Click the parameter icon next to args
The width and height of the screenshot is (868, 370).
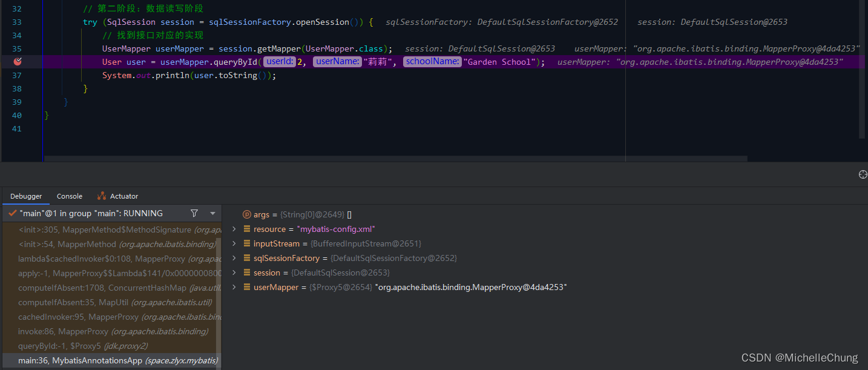[x=247, y=214]
